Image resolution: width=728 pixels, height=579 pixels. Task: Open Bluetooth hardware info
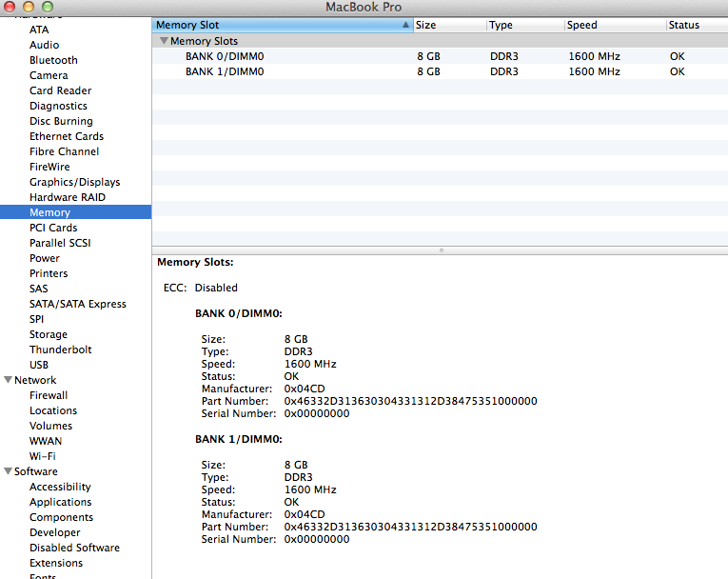[x=53, y=60]
